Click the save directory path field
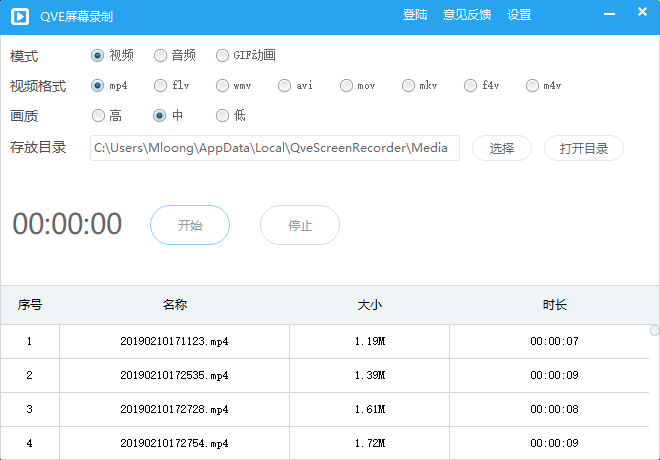 point(275,148)
